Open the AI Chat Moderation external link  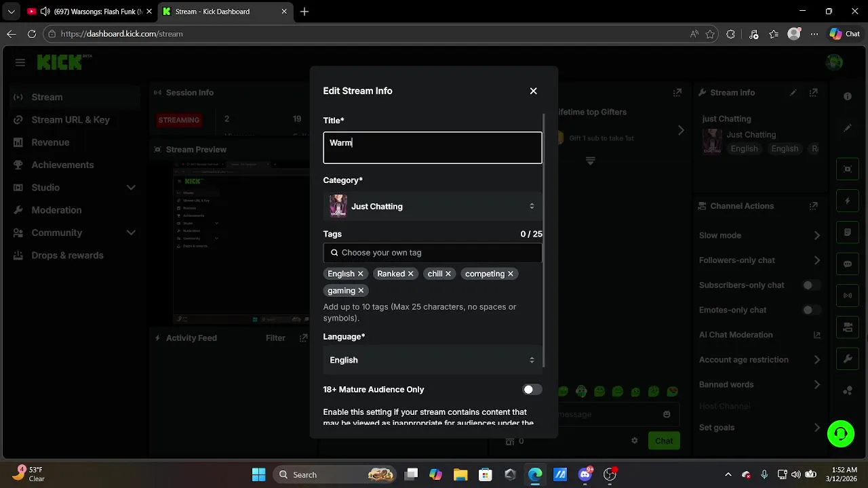coord(816,335)
